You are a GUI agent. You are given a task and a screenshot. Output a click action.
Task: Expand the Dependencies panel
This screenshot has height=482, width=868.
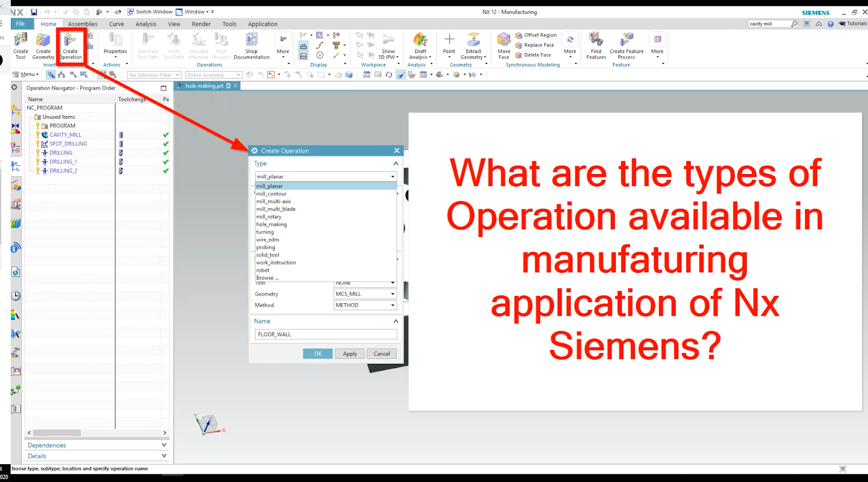click(97, 445)
